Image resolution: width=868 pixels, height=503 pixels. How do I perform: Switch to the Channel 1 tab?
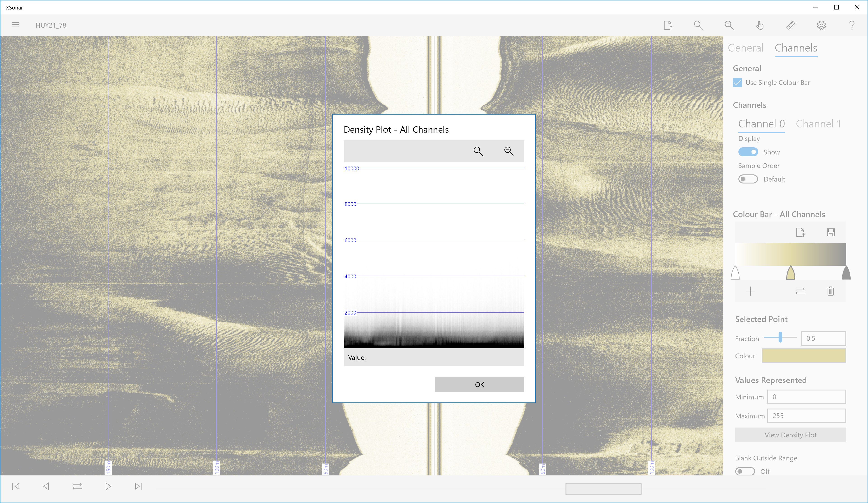[818, 124]
